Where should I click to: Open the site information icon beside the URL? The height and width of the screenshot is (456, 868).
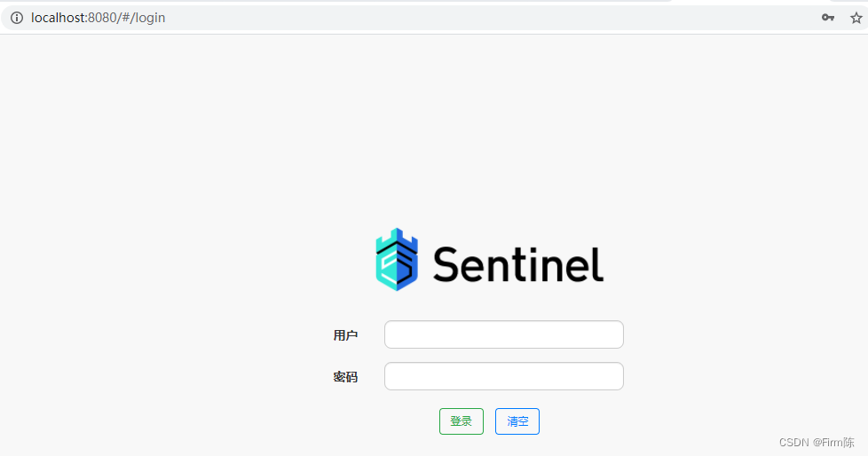coord(17,18)
